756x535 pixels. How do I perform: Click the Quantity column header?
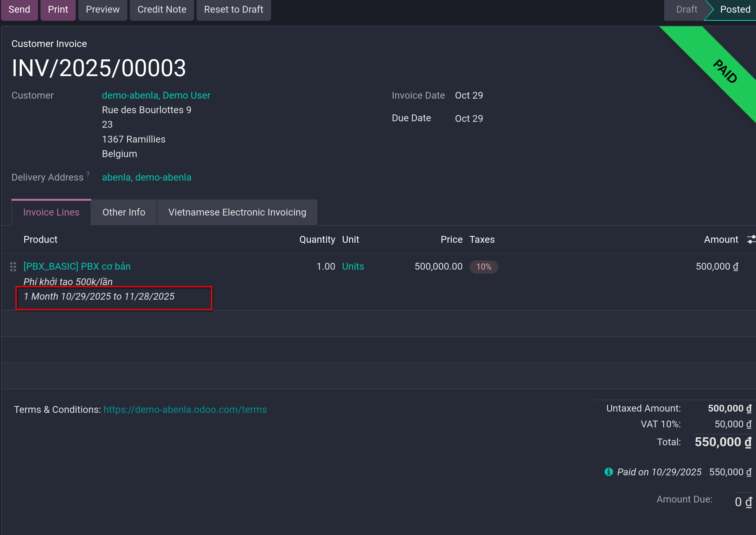click(x=317, y=239)
